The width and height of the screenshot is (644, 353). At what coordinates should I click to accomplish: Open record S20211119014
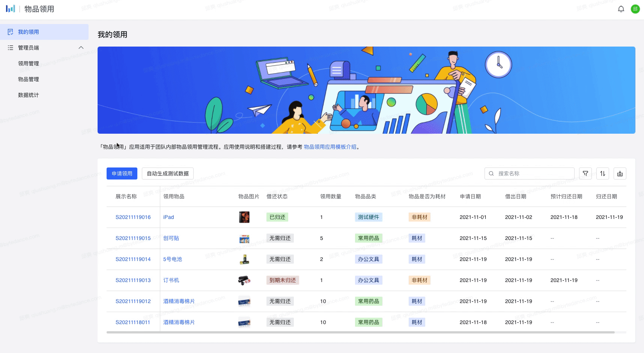(x=133, y=259)
